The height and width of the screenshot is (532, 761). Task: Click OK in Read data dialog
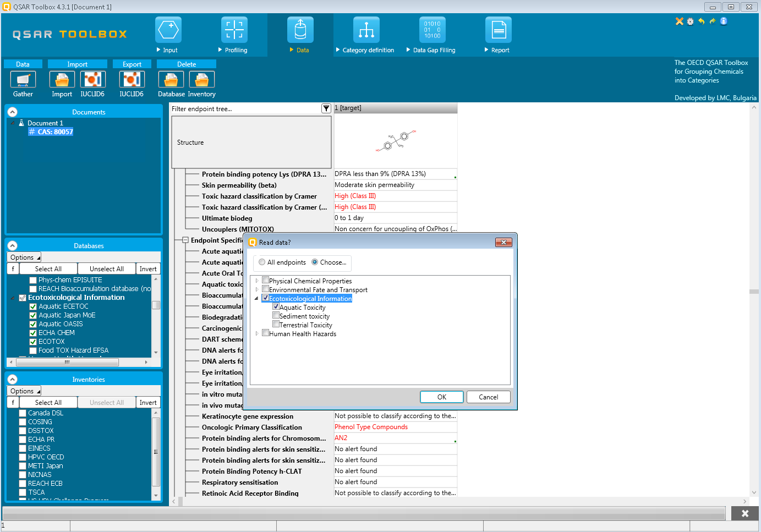click(441, 397)
